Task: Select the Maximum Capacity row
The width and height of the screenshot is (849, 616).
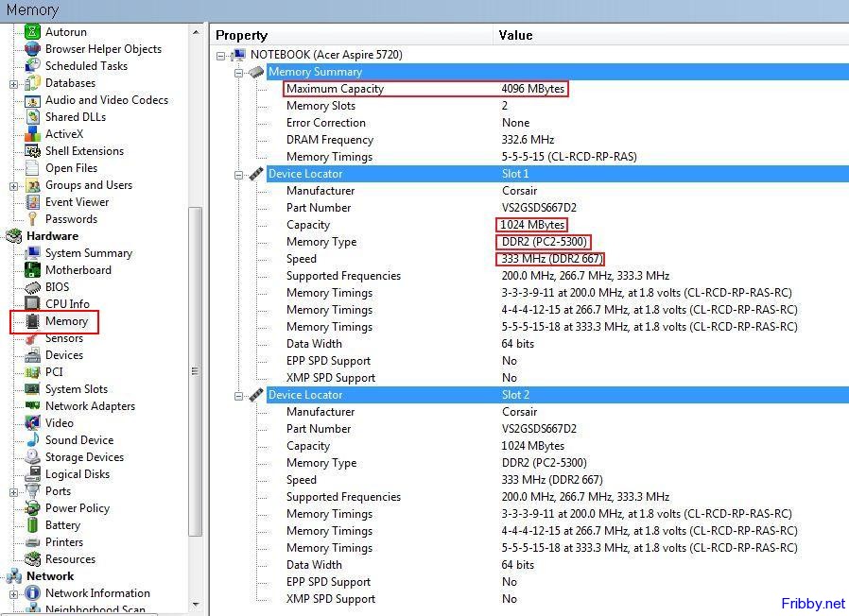Action: click(x=558, y=89)
